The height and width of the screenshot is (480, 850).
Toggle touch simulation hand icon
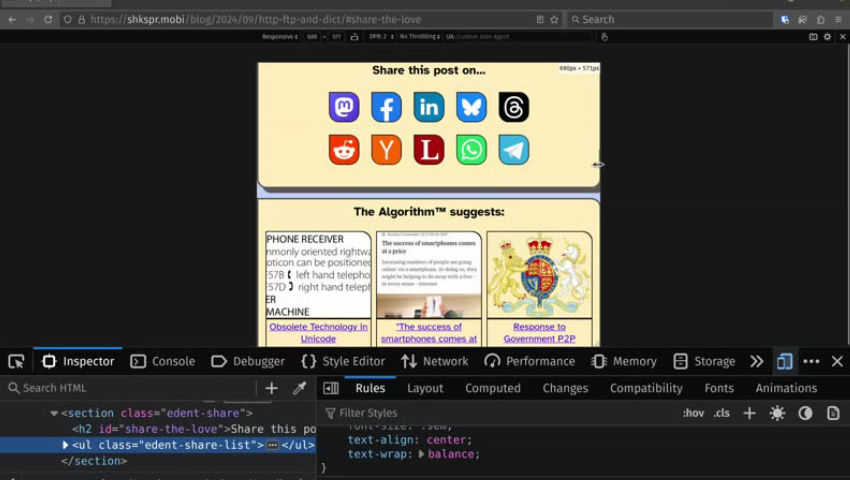coord(604,37)
